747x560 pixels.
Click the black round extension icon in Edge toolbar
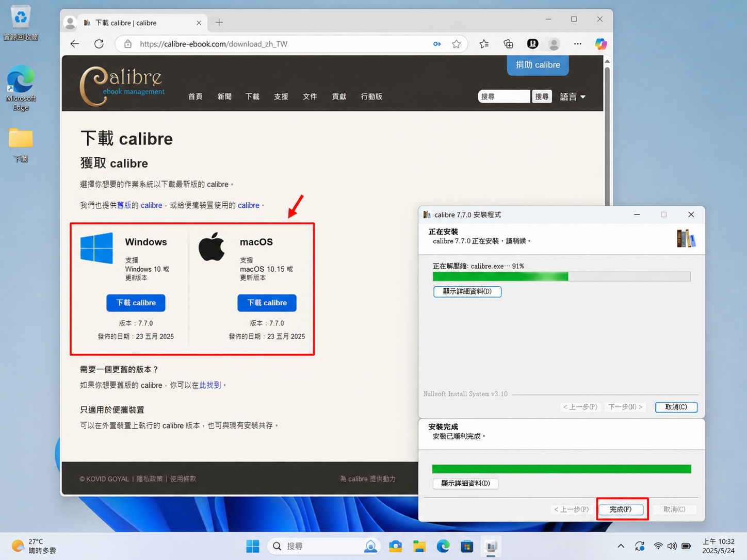click(532, 44)
